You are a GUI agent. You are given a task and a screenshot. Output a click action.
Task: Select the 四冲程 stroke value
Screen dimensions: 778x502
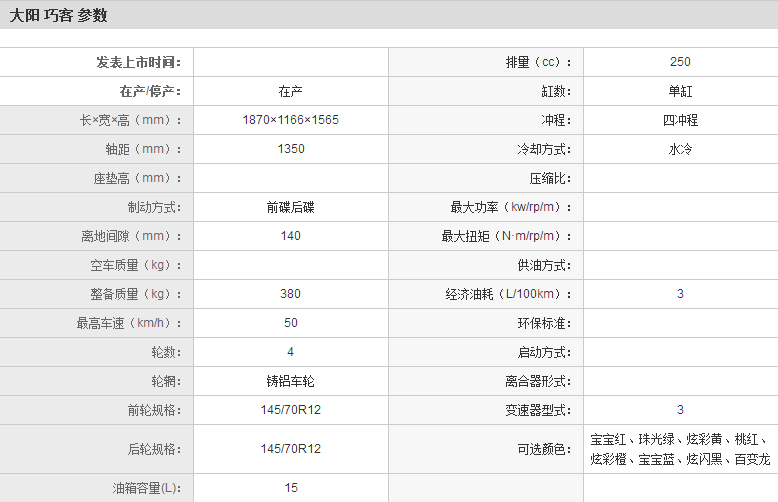(x=680, y=120)
